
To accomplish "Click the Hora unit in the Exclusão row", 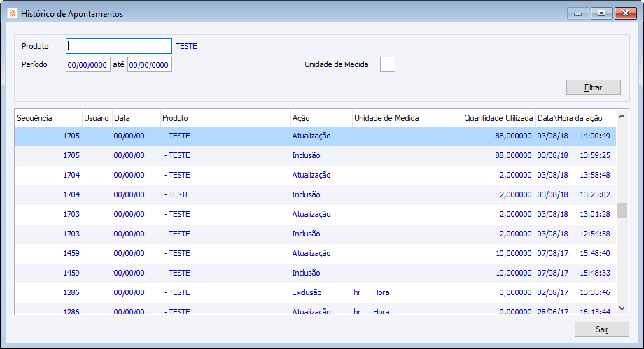I will (x=381, y=293).
